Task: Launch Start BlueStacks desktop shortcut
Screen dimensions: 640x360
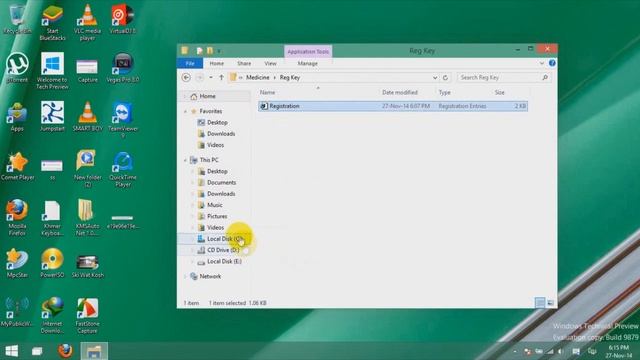Action: tap(52, 22)
